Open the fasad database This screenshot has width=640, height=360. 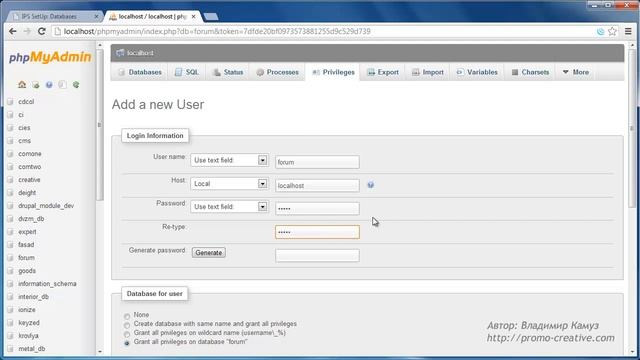click(x=26, y=245)
